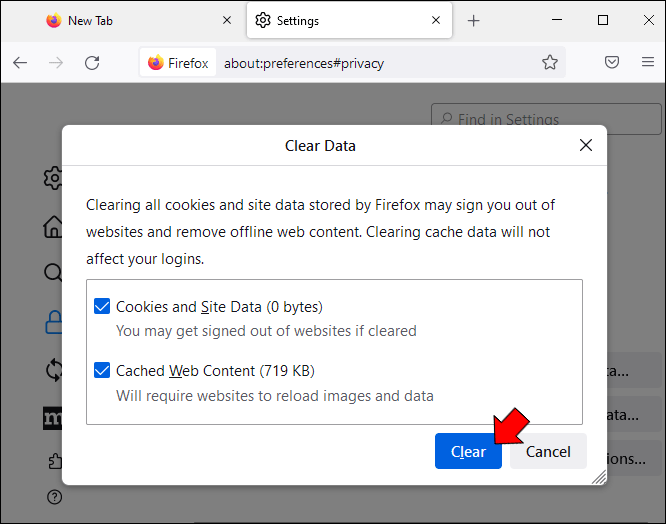This screenshot has width=666, height=524.
Task: Close the Clear Data dialog
Action: point(586,146)
